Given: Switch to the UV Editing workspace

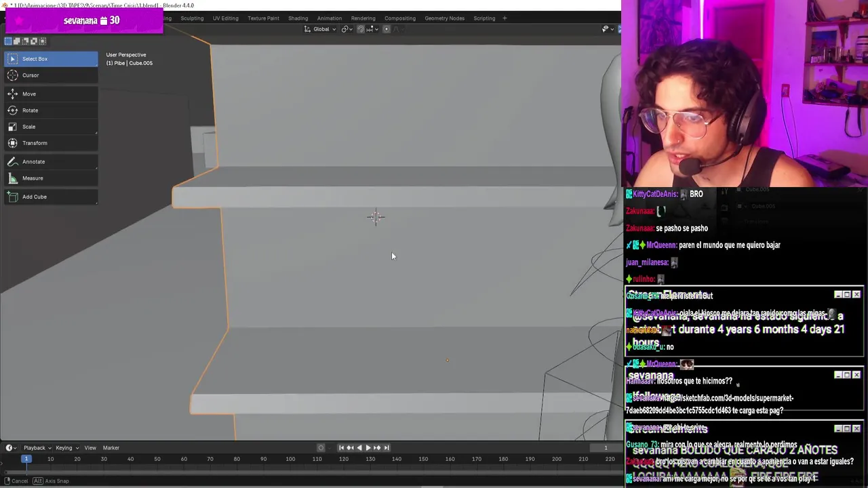Looking at the screenshot, I should 225,18.
